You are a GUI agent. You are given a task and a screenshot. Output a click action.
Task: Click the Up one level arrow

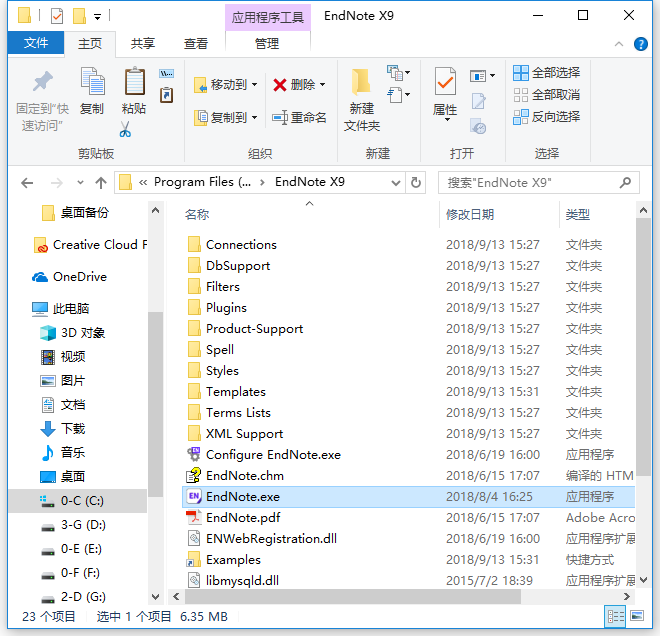coord(101,183)
